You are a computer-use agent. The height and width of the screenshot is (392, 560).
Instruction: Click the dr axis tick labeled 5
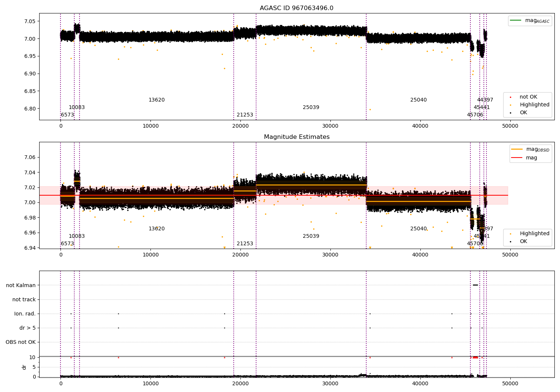34,367
